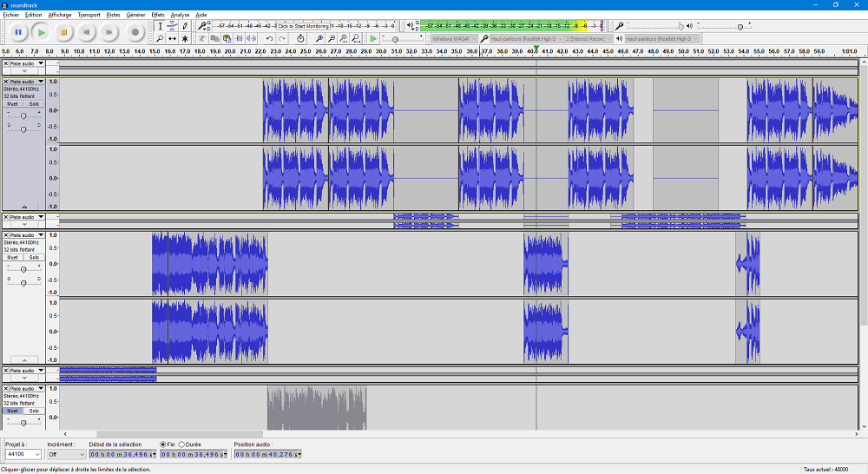
Task: Fit whole project in window
Action: [355, 39]
